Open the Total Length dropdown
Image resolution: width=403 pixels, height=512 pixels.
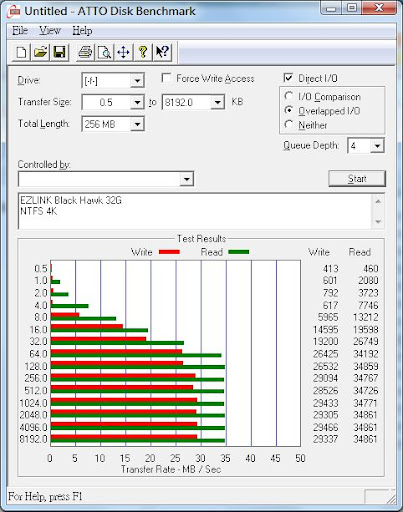coord(137,124)
